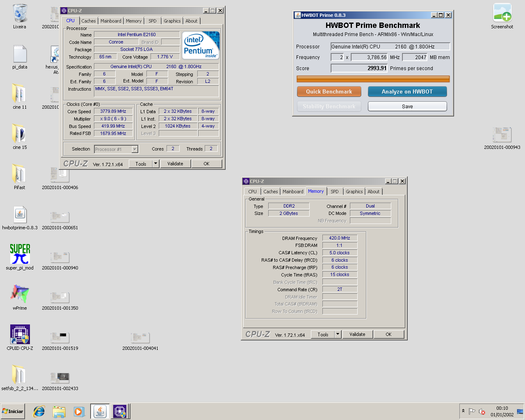
Task: Open screenshot file 20020101-004041
Action: (140, 340)
